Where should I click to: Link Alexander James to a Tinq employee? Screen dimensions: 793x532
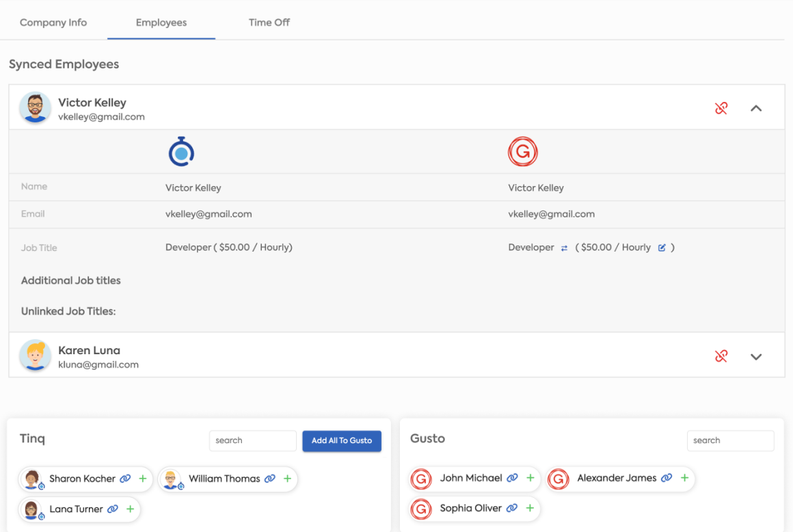(x=667, y=478)
